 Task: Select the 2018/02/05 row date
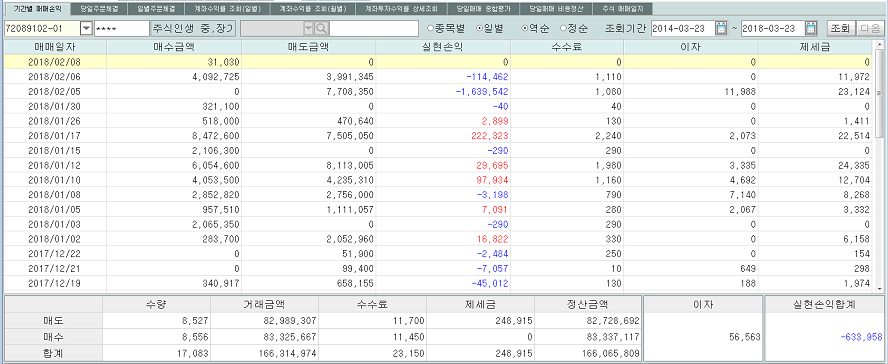[x=54, y=91]
